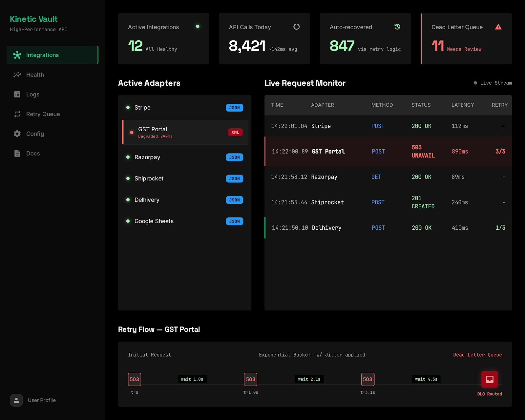Click the 1/3 retry count for Delhivery
The width and height of the screenshot is (525, 420).
500,228
